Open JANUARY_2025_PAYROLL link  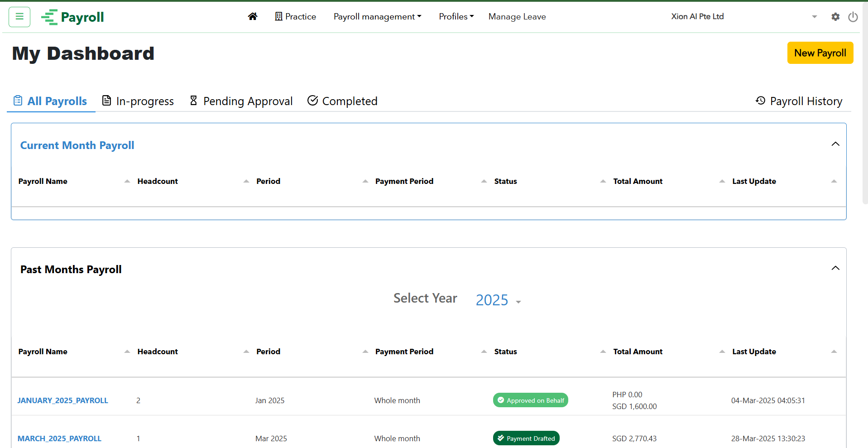coord(63,400)
